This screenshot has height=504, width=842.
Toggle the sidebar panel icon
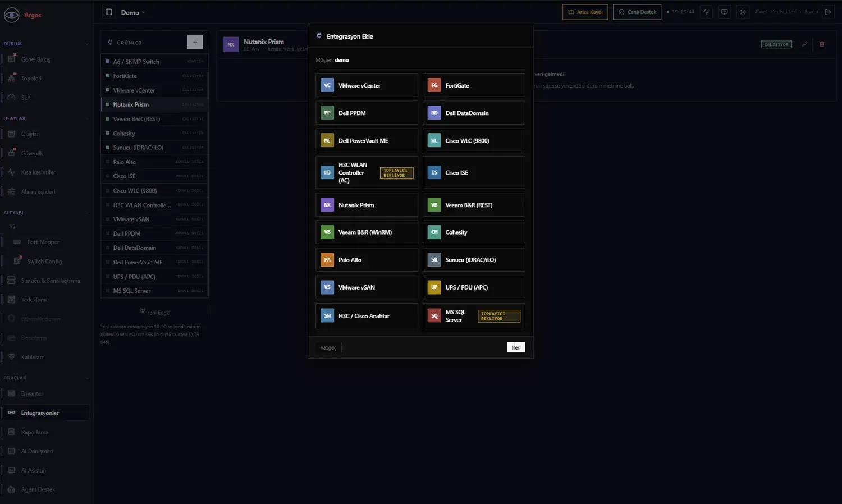(109, 12)
